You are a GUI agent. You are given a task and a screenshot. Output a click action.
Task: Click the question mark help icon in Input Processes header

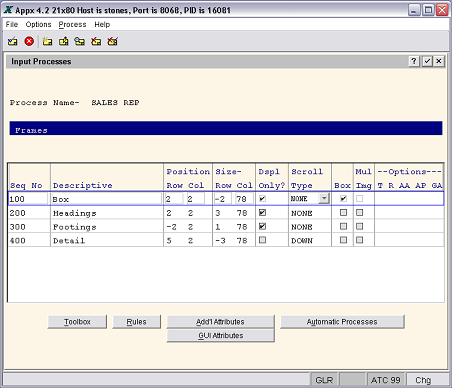coord(414,61)
